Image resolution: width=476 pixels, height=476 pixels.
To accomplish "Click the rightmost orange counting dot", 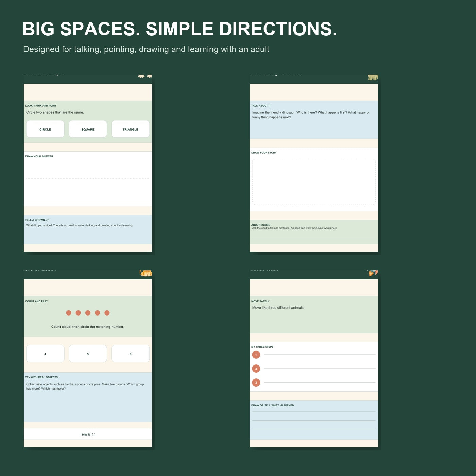I will click(x=107, y=313).
